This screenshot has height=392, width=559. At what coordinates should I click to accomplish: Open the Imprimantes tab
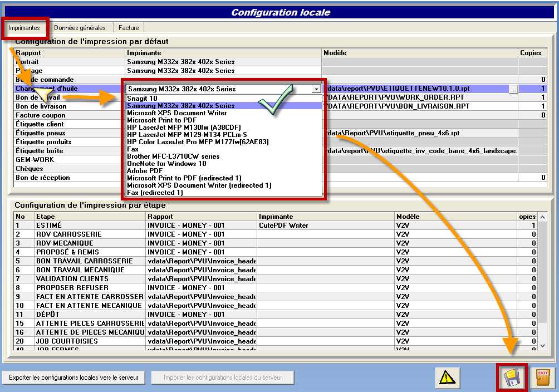pyautogui.click(x=24, y=28)
